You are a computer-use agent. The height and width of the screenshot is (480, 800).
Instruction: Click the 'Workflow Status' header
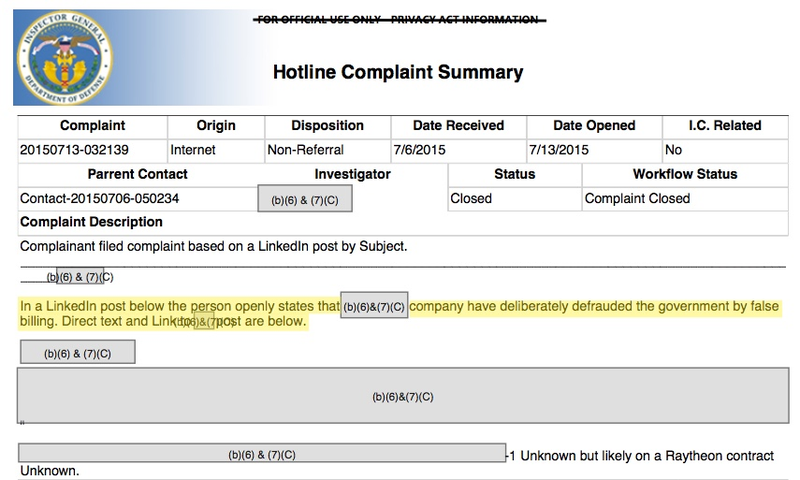[685, 174]
